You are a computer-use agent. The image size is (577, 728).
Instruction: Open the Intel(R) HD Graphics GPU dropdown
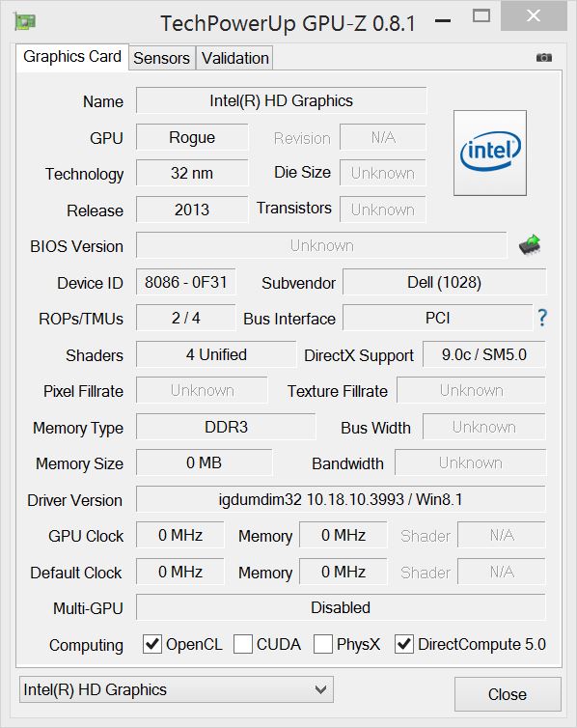(177, 689)
